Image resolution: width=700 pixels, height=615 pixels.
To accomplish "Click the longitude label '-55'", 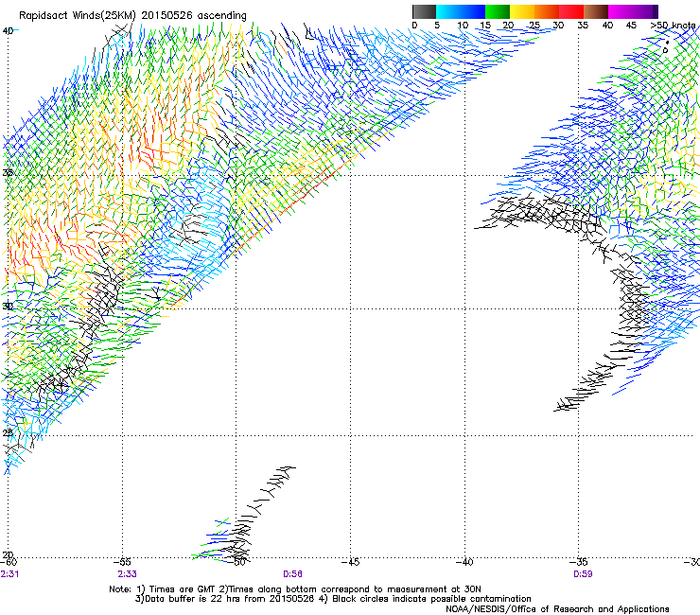I will pos(122,562).
